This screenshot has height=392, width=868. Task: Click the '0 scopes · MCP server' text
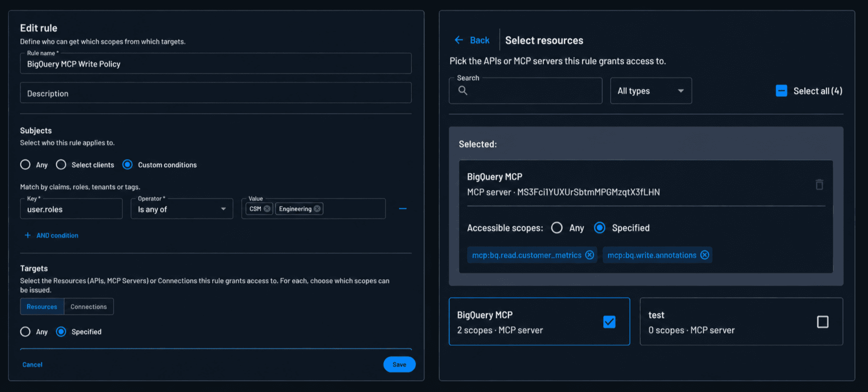[691, 330]
